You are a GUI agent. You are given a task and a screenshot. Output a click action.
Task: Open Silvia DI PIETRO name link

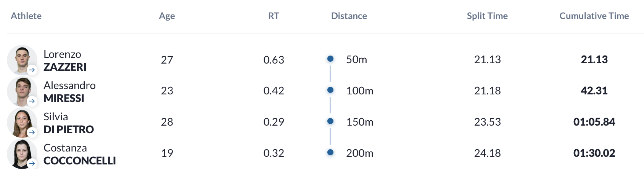tap(69, 123)
